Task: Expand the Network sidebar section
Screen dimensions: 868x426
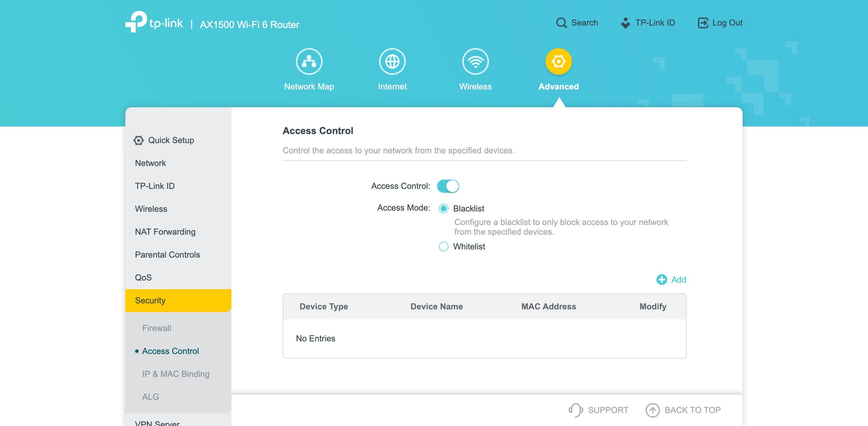Action: tap(150, 163)
